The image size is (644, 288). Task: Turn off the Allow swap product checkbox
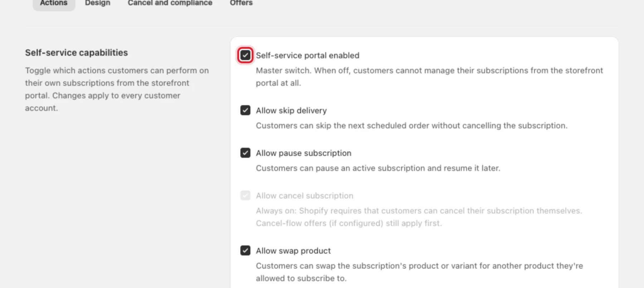(x=245, y=250)
